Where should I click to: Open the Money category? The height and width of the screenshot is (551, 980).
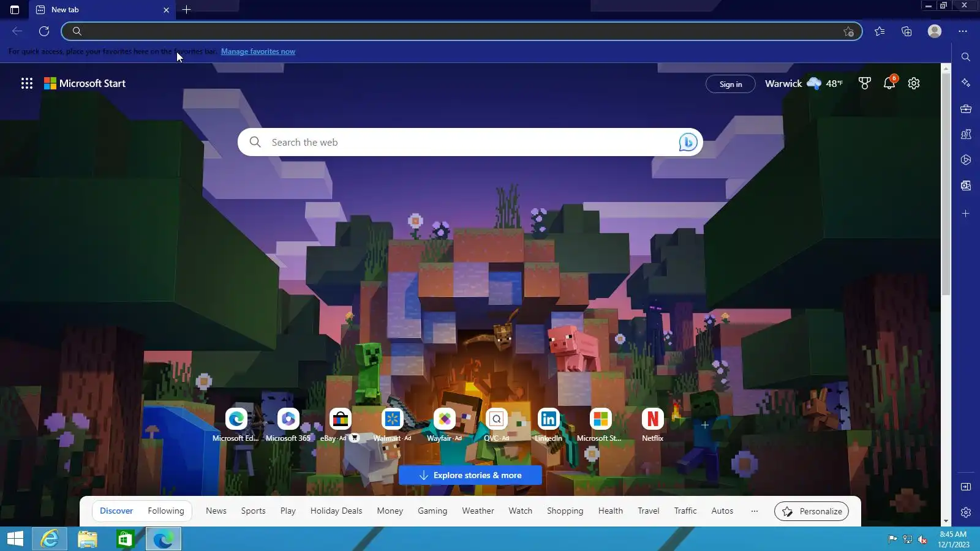click(390, 511)
